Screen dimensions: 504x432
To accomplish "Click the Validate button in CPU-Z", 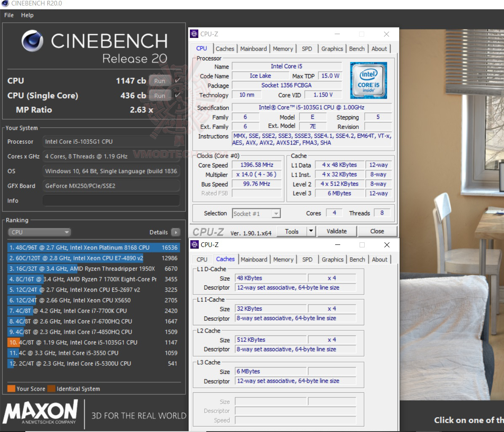I will pos(336,231).
